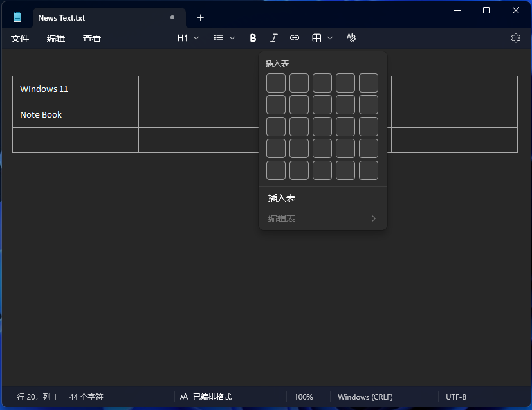
Task: Toggle bold formatting
Action: coord(253,38)
